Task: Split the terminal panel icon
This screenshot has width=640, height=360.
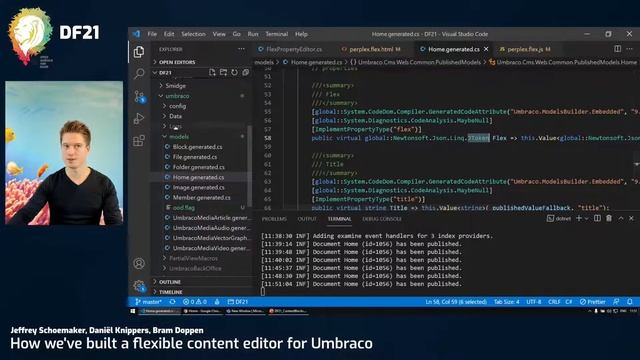Action: click(597, 218)
